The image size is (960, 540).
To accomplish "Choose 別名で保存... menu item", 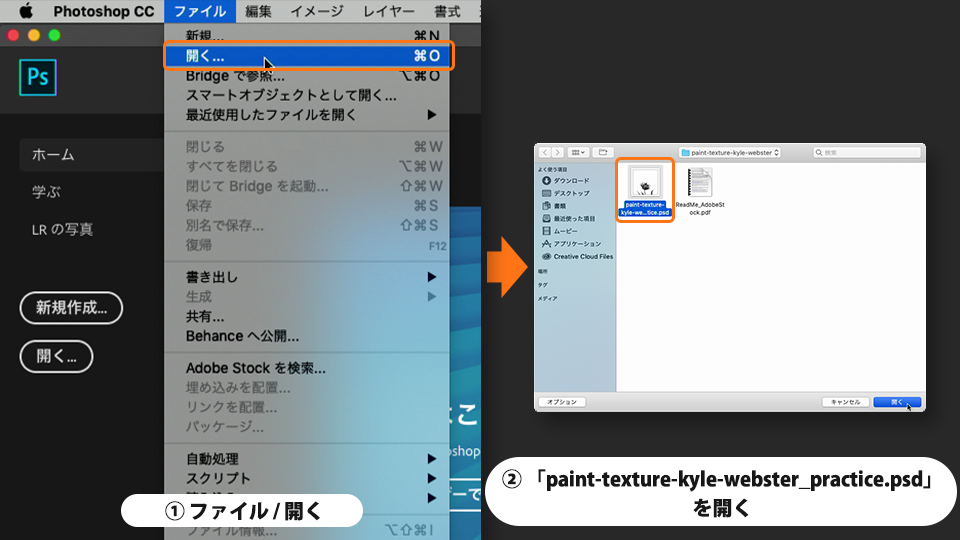I will pos(307,225).
